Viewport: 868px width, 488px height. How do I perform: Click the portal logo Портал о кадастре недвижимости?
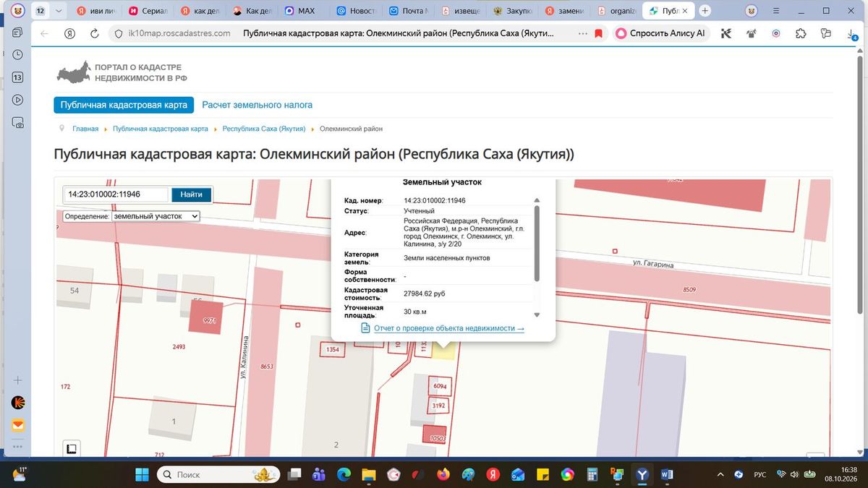pos(122,73)
